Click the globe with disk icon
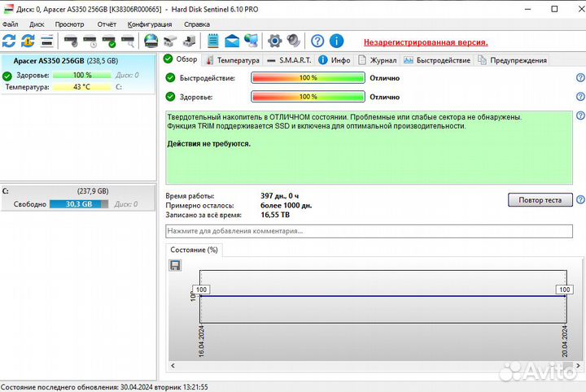 point(151,41)
